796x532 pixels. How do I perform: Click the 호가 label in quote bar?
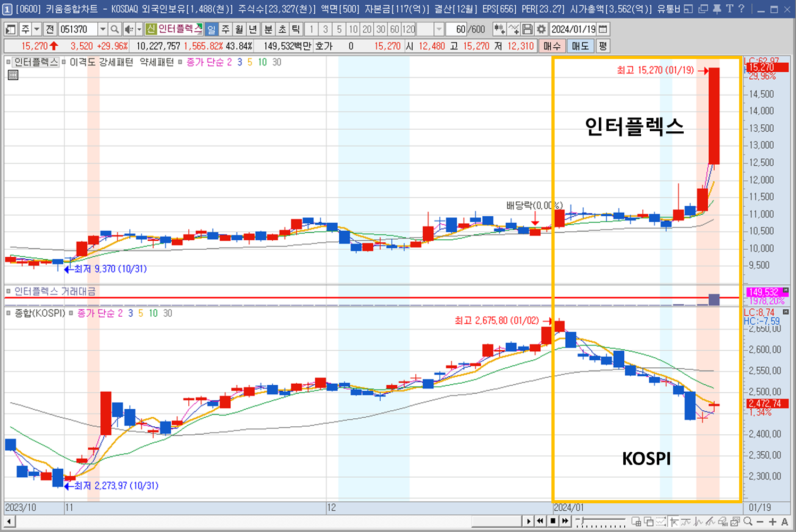[x=324, y=46]
